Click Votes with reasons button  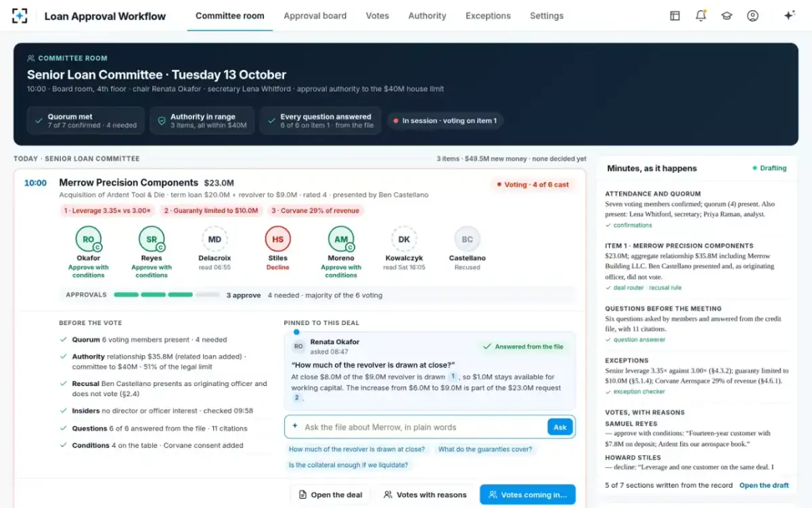coord(425,494)
